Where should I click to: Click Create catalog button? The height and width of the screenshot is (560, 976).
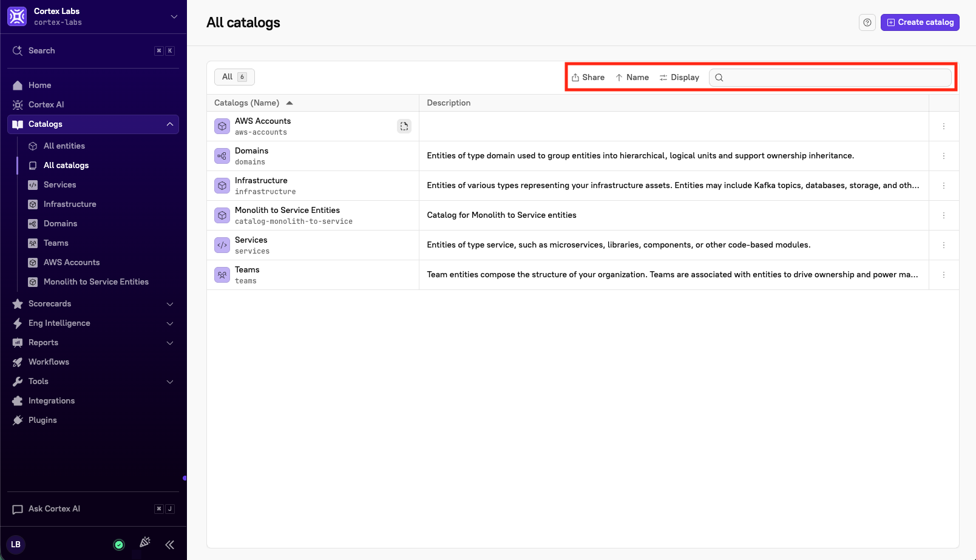(920, 22)
